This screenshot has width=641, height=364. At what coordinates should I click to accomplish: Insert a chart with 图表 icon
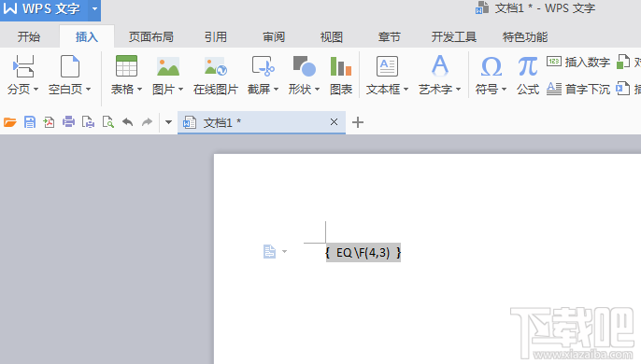click(341, 66)
